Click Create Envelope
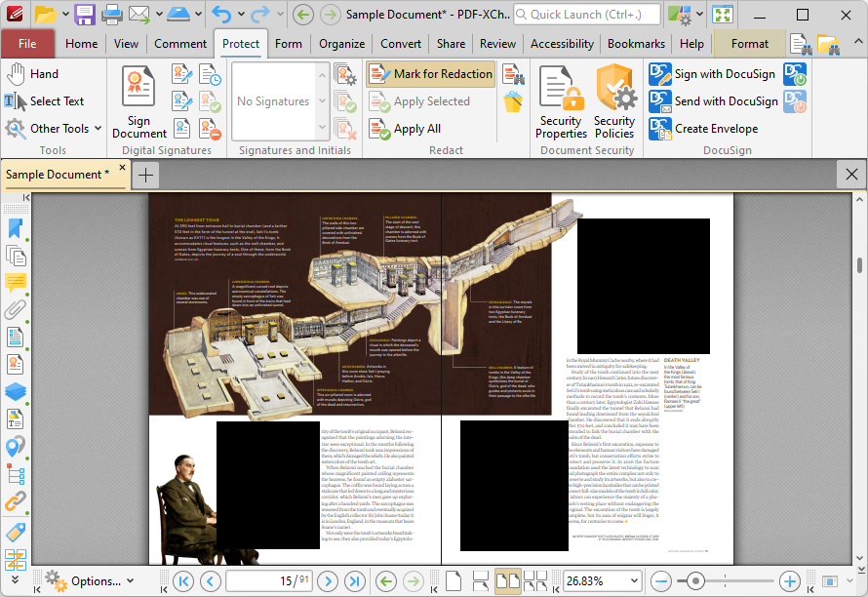Image resolution: width=868 pixels, height=597 pixels. click(x=703, y=129)
